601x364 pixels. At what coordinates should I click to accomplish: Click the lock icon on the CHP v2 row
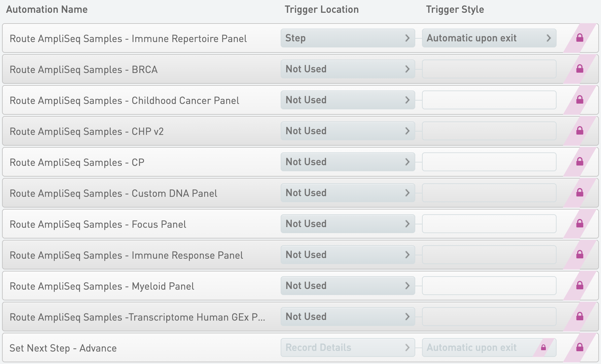click(579, 131)
